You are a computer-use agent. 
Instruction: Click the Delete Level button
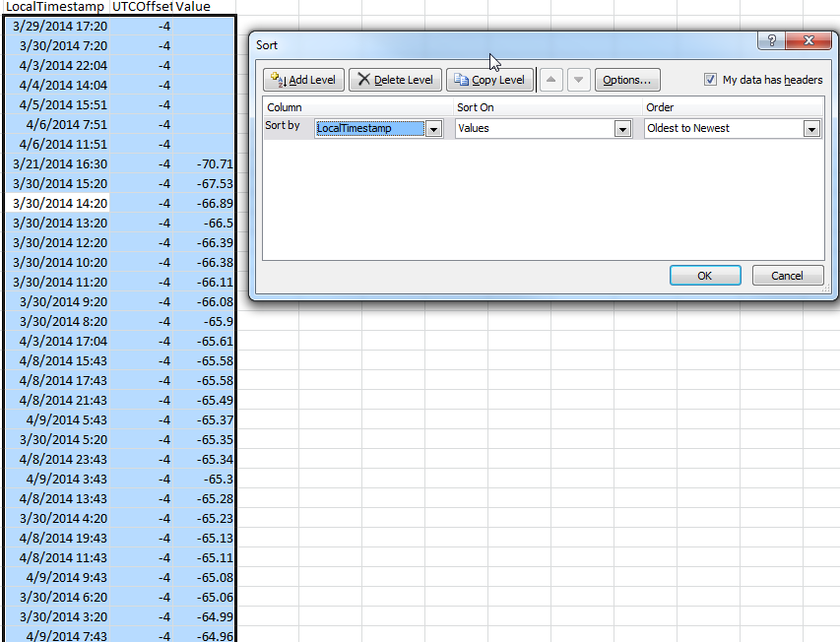(392, 80)
